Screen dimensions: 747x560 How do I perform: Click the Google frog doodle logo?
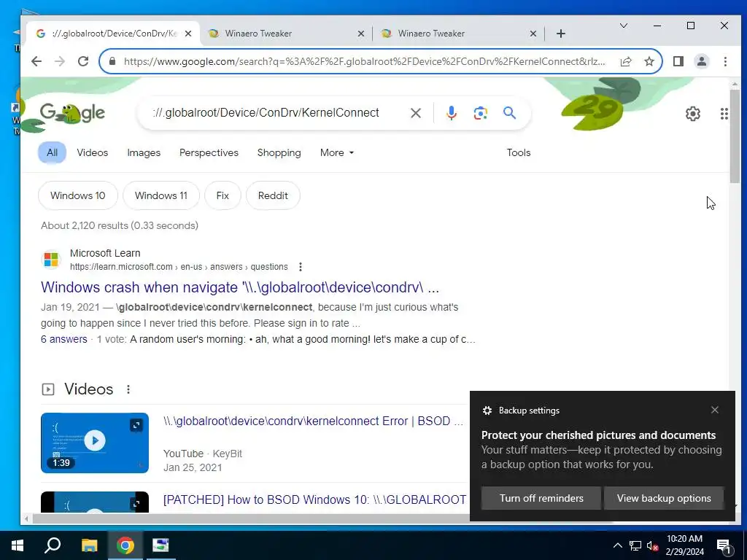point(72,113)
